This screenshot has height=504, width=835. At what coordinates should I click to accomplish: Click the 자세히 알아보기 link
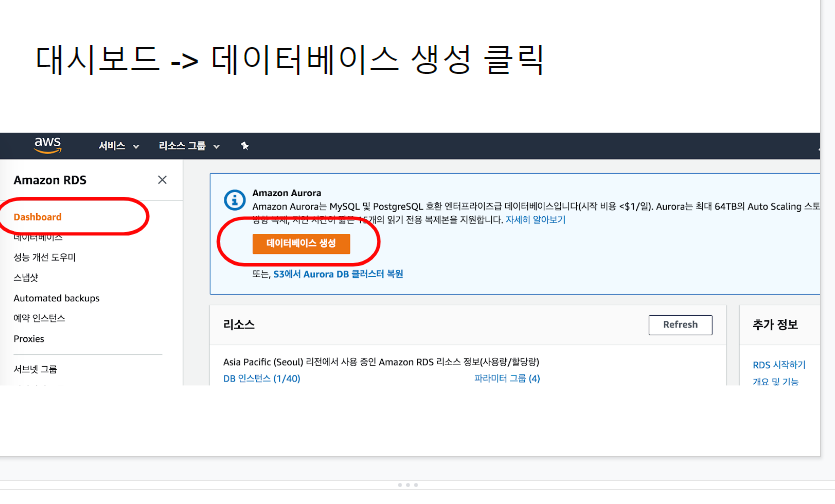click(x=535, y=220)
